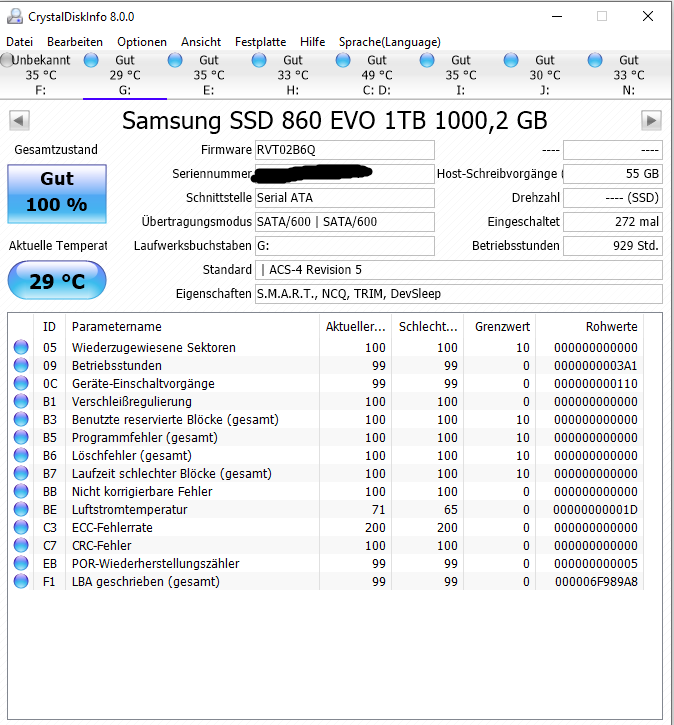Image resolution: width=674 pixels, height=725 pixels.
Task: Open the Bearbeiten menu
Action: click(x=75, y=42)
